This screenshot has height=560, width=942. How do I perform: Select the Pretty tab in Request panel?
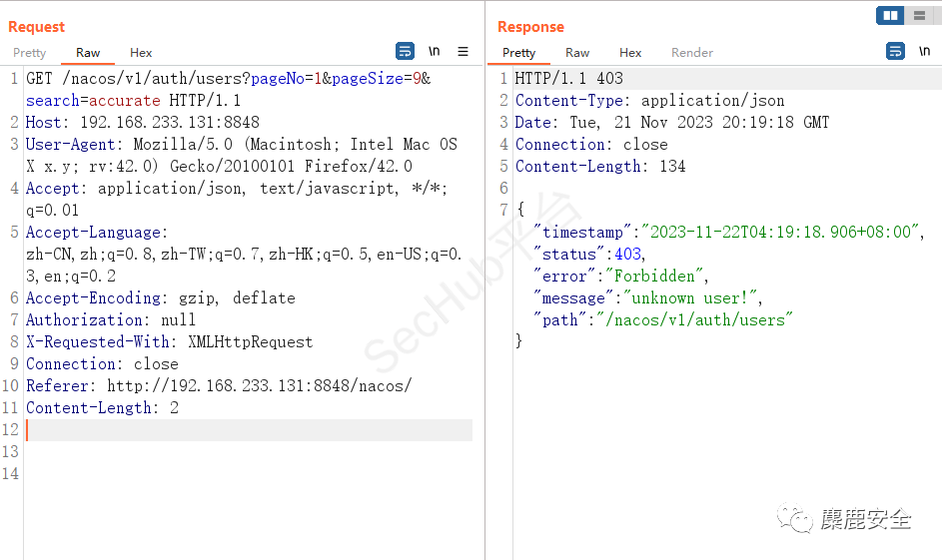[x=30, y=53]
